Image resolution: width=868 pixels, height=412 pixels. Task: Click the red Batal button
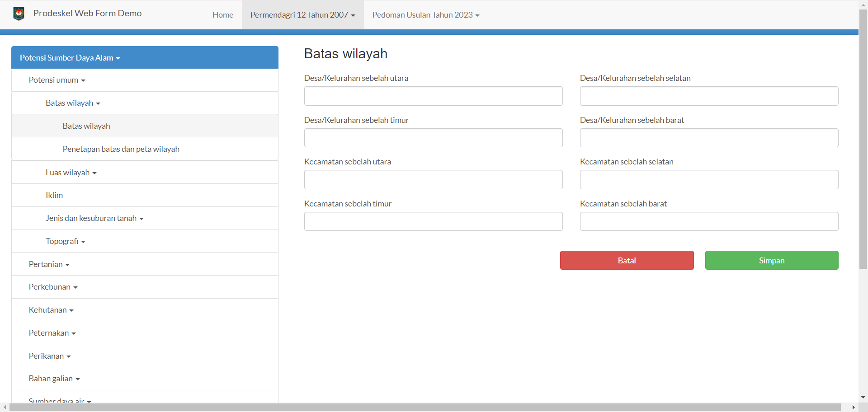coord(627,260)
